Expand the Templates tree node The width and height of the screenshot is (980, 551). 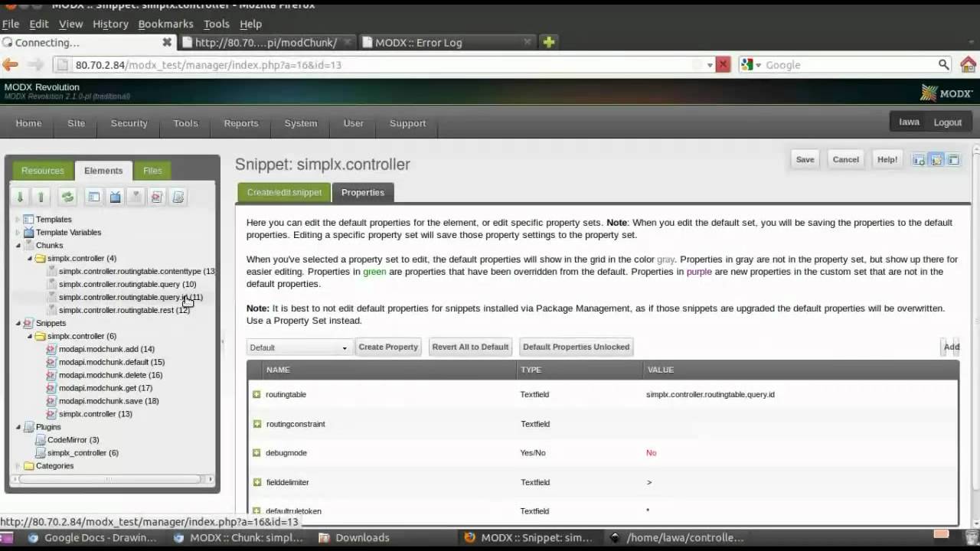(18, 220)
